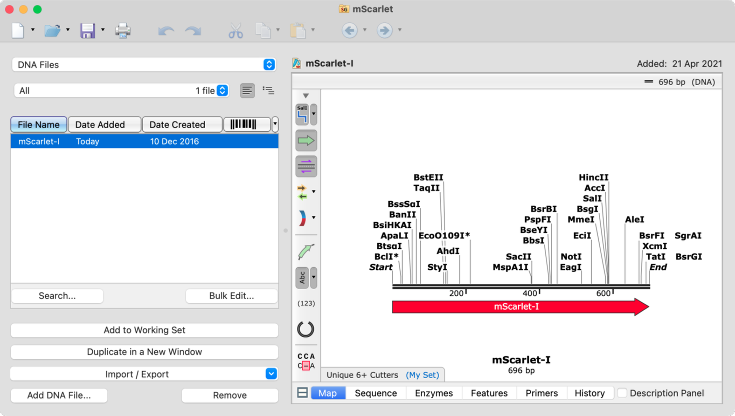Image resolution: width=735 pixels, height=416 pixels.
Task: Switch to the Map tab
Action: pos(328,393)
